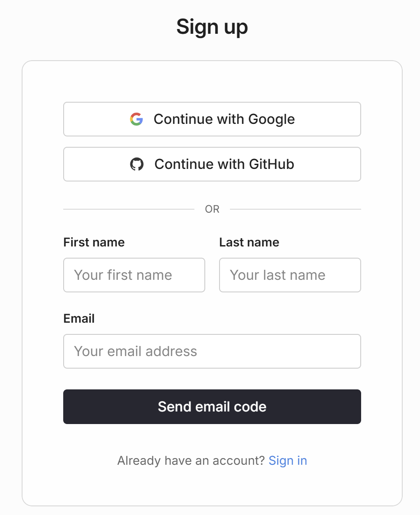Open the Sign in link

tap(288, 460)
